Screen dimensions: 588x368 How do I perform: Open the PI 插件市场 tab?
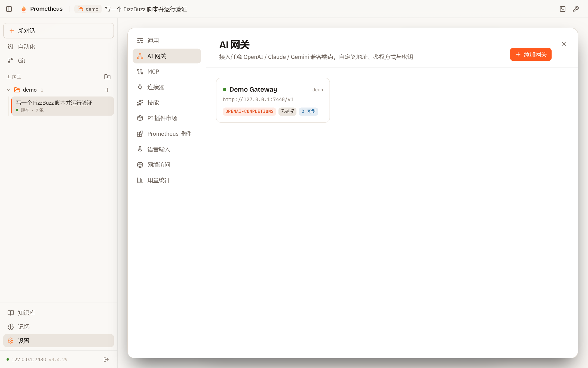tap(167, 118)
